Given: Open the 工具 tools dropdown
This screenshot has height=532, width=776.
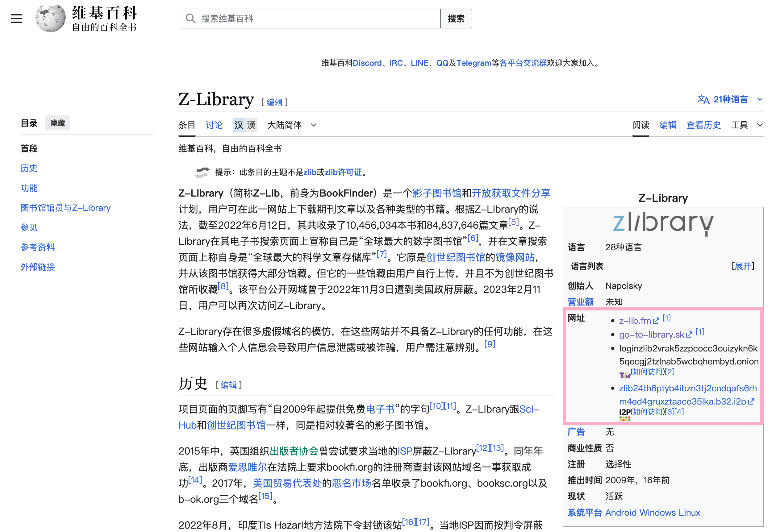Looking at the screenshot, I should (747, 125).
